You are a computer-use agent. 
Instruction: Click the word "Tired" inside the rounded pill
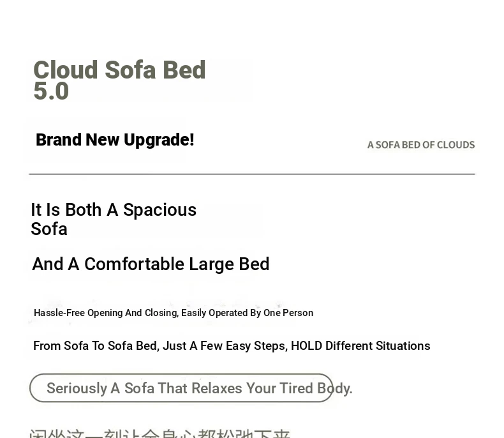(296, 388)
